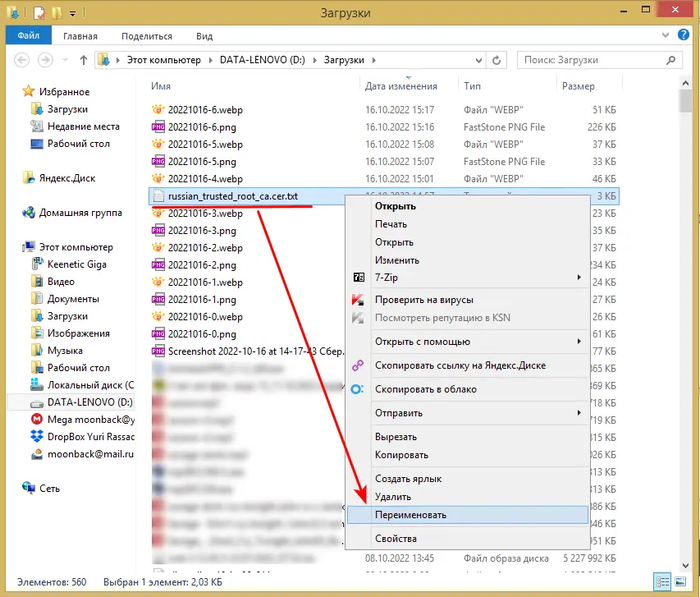
Task: Open Explorer help question mark icon
Action: (x=684, y=34)
